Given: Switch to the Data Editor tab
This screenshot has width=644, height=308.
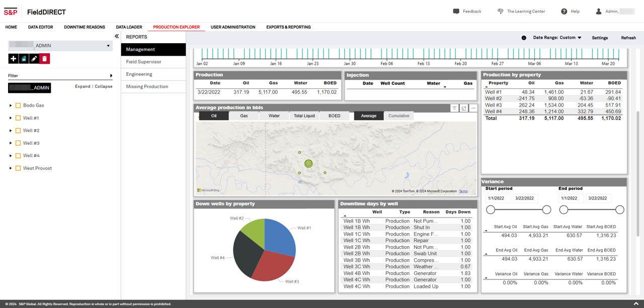Looking at the screenshot, I should point(40,27).
